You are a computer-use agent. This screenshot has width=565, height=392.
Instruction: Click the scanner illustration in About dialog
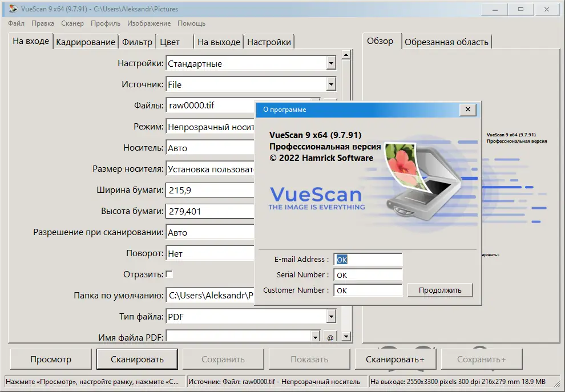click(422, 180)
